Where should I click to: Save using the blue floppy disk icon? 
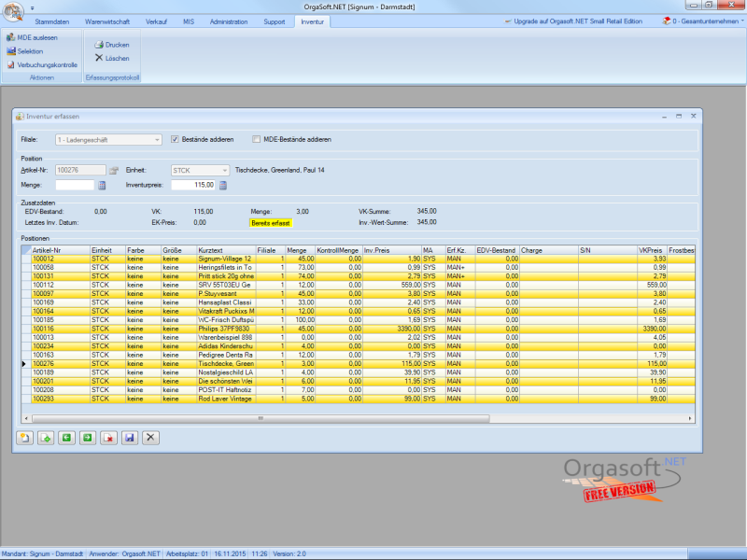(x=129, y=437)
